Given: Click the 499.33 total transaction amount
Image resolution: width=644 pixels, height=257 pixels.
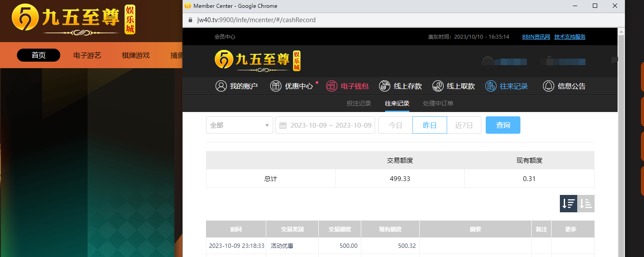Looking at the screenshot, I should [x=400, y=179].
